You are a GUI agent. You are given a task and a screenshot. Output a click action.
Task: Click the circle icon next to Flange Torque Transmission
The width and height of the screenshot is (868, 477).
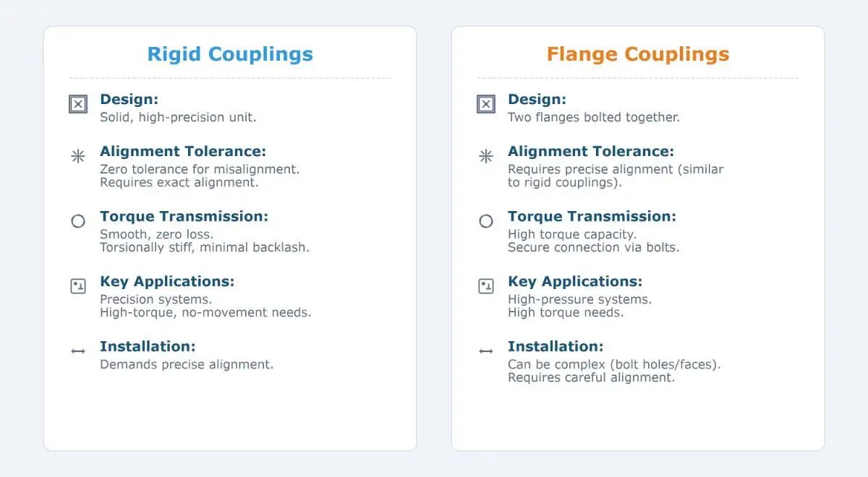pyautogui.click(x=486, y=221)
